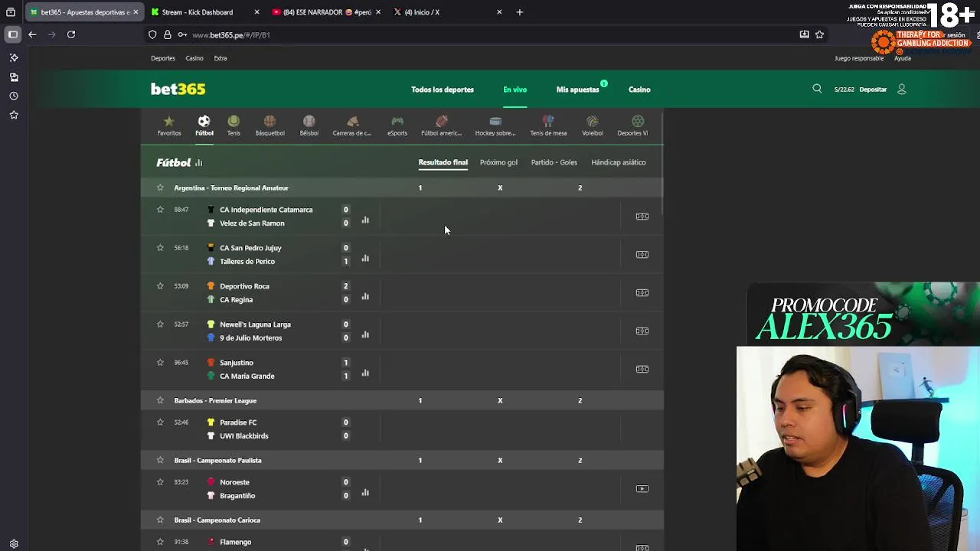Click the bet365 search magnifier icon
Image resolution: width=980 pixels, height=551 pixels.
pos(817,89)
